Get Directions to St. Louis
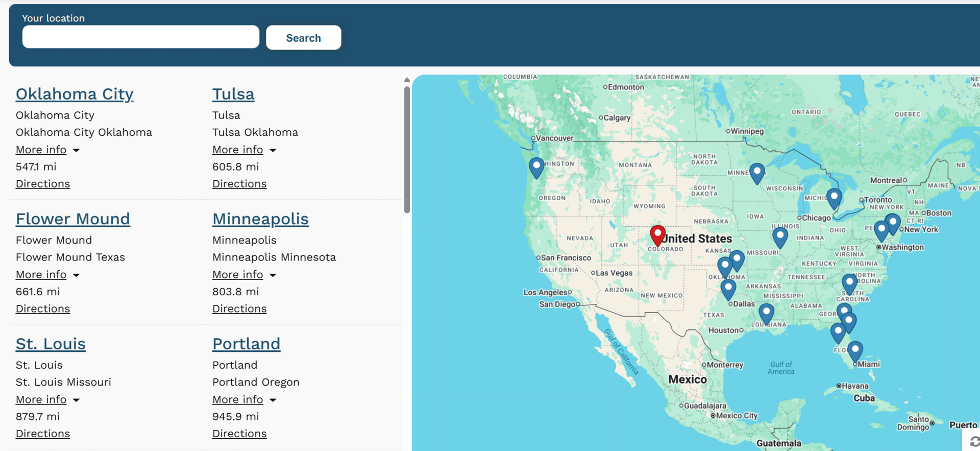Viewport: 980px width, 451px height. coord(43,434)
